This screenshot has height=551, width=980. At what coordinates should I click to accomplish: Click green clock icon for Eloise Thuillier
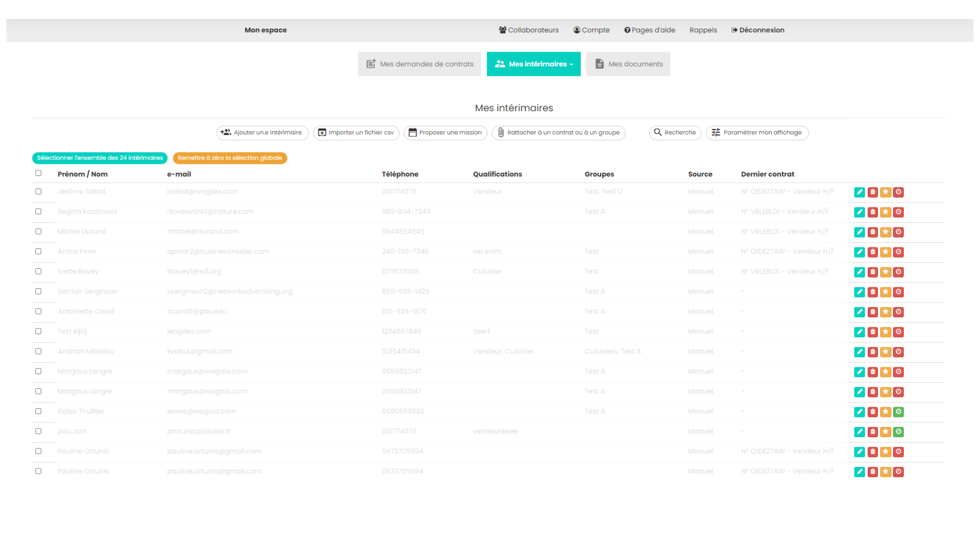pyautogui.click(x=899, y=412)
